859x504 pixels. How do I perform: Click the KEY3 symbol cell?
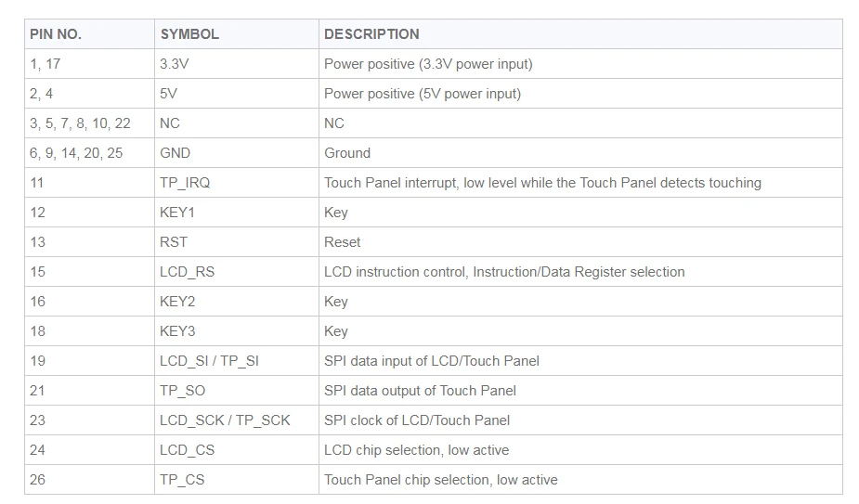point(237,330)
